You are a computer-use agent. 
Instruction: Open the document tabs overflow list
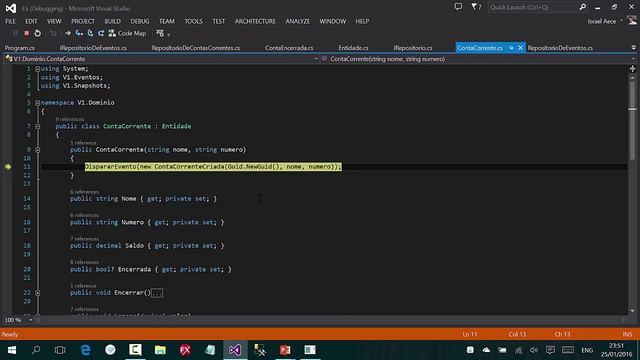(x=633, y=48)
